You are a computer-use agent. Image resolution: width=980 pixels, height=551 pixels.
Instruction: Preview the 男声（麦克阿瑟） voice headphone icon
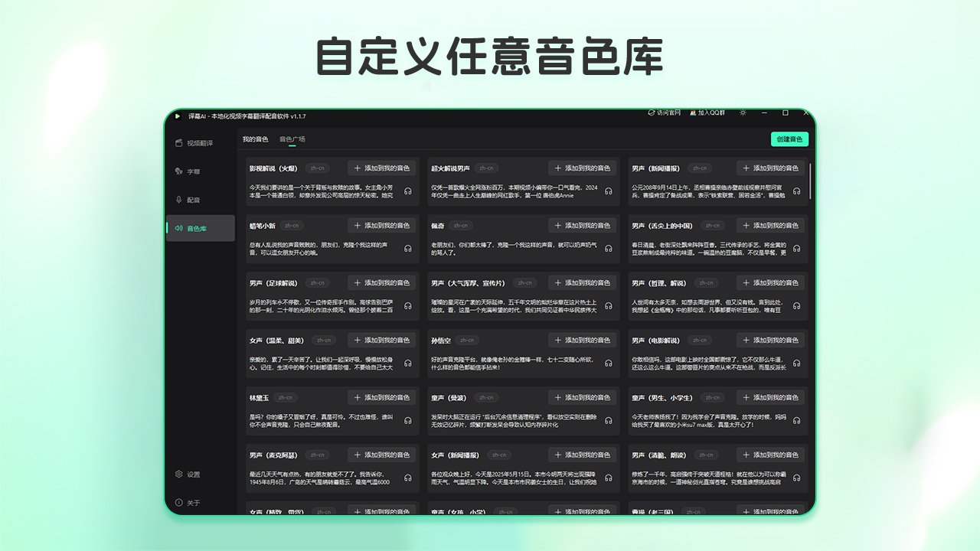pyautogui.click(x=408, y=478)
